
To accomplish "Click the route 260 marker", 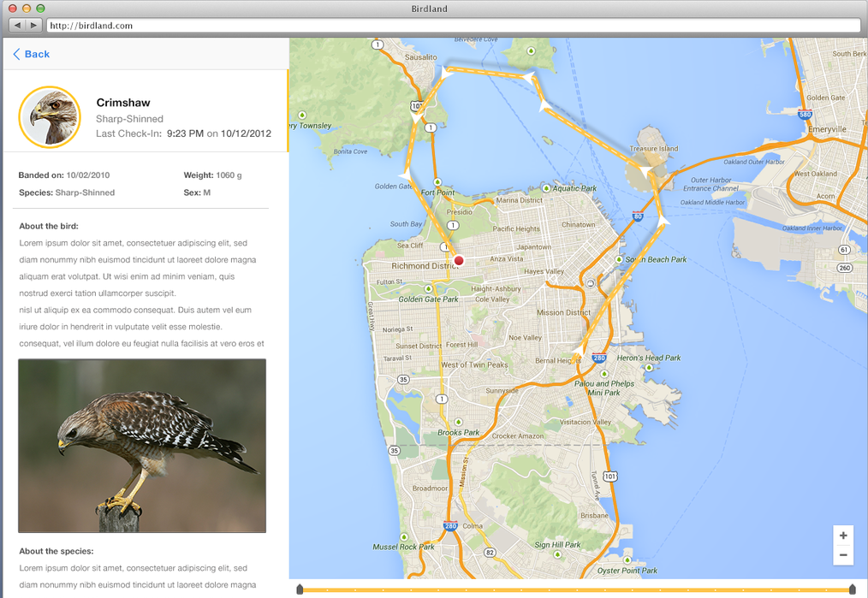I will click(x=845, y=268).
